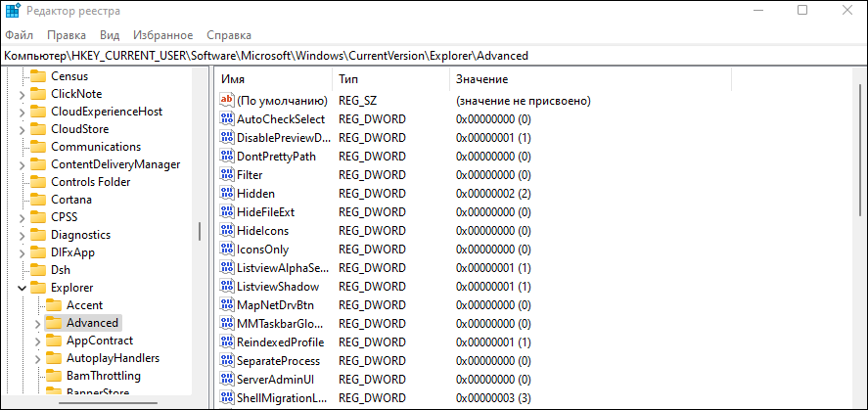
Task: Open the Вид menu
Action: (x=110, y=35)
